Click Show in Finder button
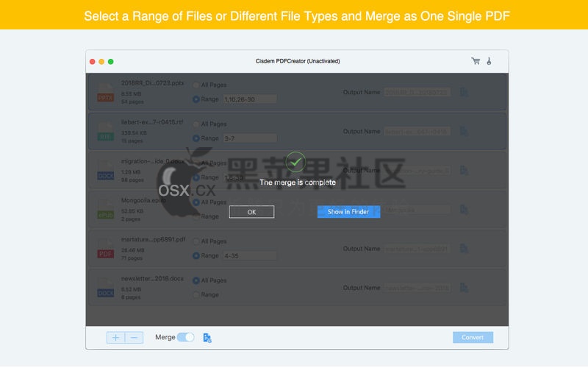Viewport: 588px width, 368px height. click(x=348, y=212)
